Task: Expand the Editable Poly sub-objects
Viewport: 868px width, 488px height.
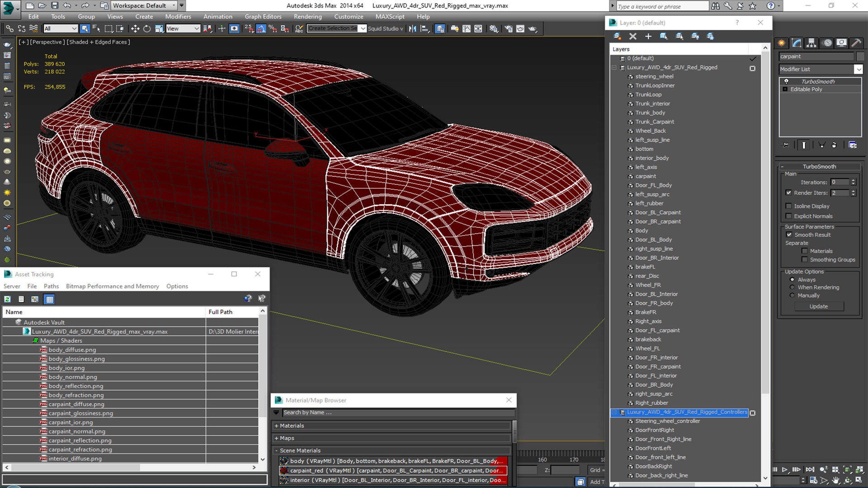Action: 785,89
